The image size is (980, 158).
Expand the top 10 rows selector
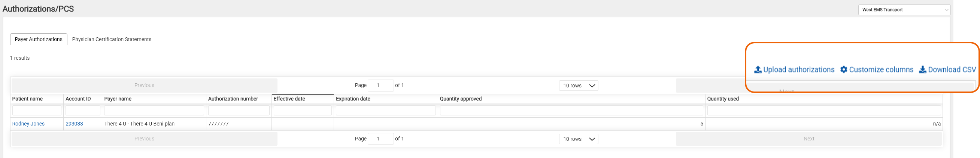[x=578, y=86]
